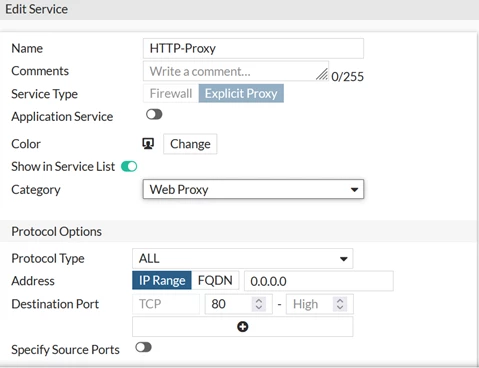The width and height of the screenshot is (479, 368).
Task: Open the disabled TCP protocol selector
Action: pos(166,304)
